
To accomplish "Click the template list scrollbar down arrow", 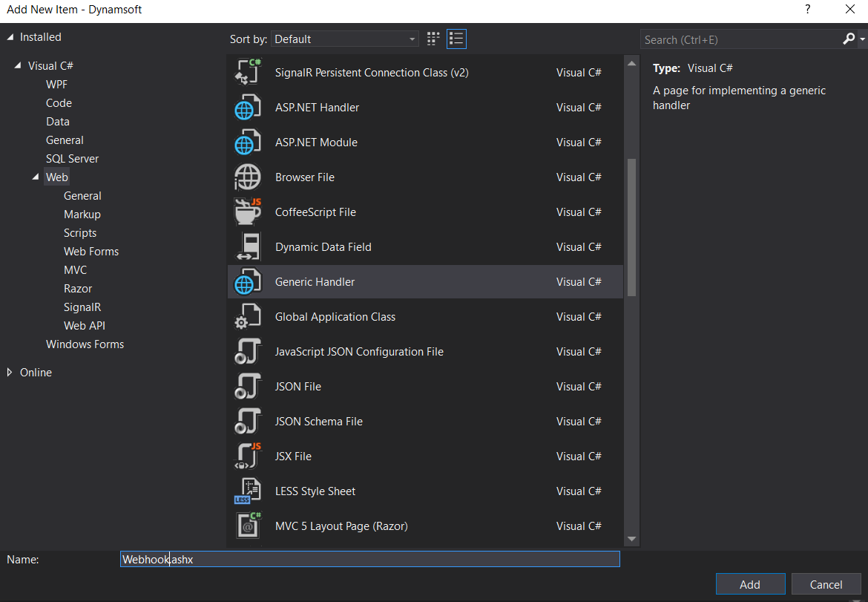I will [x=631, y=540].
